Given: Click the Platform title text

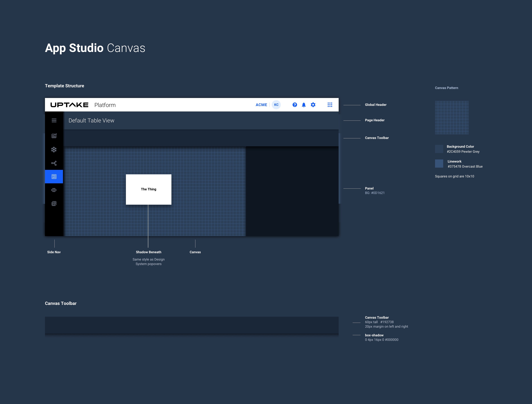Looking at the screenshot, I should click(105, 105).
